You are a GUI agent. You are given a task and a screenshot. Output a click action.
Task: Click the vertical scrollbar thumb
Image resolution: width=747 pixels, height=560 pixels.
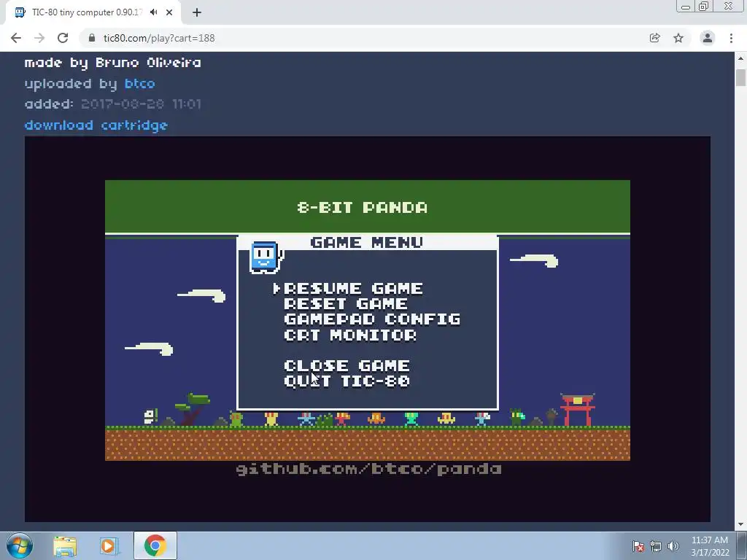(740, 77)
